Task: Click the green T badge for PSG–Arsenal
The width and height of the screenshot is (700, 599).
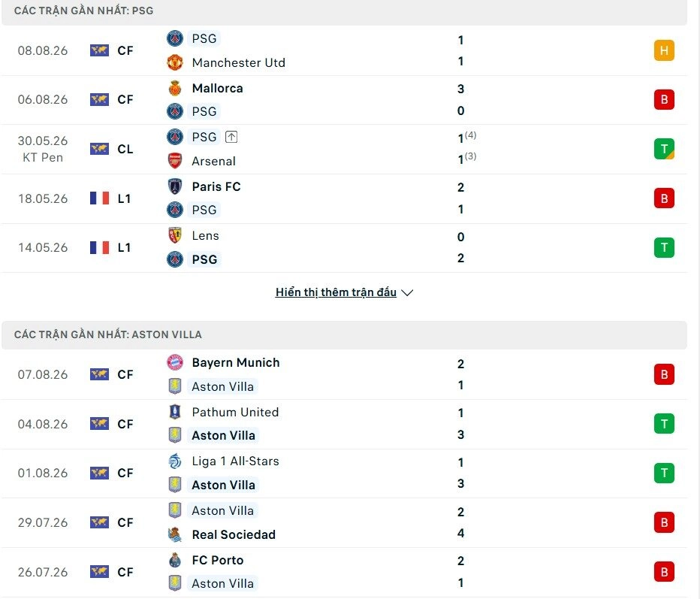Action: click(x=664, y=149)
